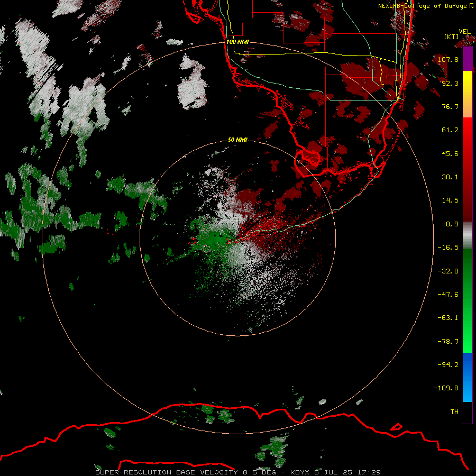This screenshot has height=476, width=476.
Task: Click the 76.7 velocity scale value
Action: click(450, 106)
